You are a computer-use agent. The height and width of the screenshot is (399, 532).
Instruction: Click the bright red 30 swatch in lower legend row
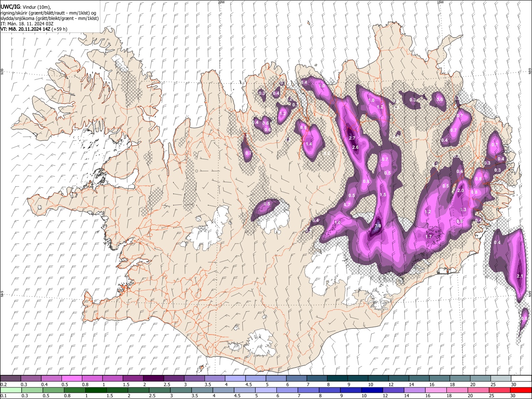click(521, 390)
